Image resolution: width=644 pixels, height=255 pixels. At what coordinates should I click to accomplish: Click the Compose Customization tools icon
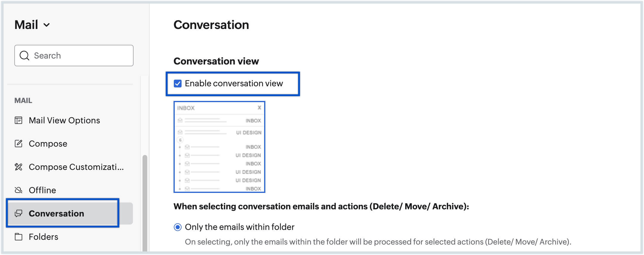[x=18, y=167]
